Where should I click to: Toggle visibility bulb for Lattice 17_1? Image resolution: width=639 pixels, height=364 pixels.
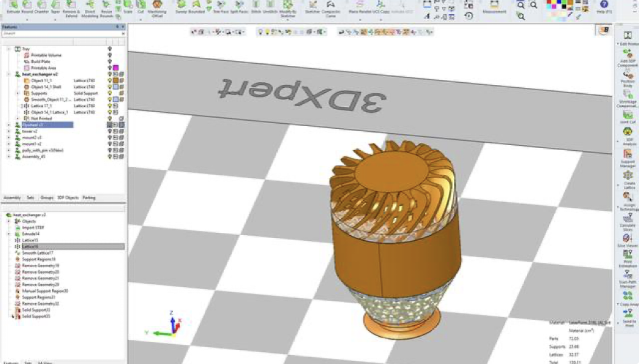[110, 106]
